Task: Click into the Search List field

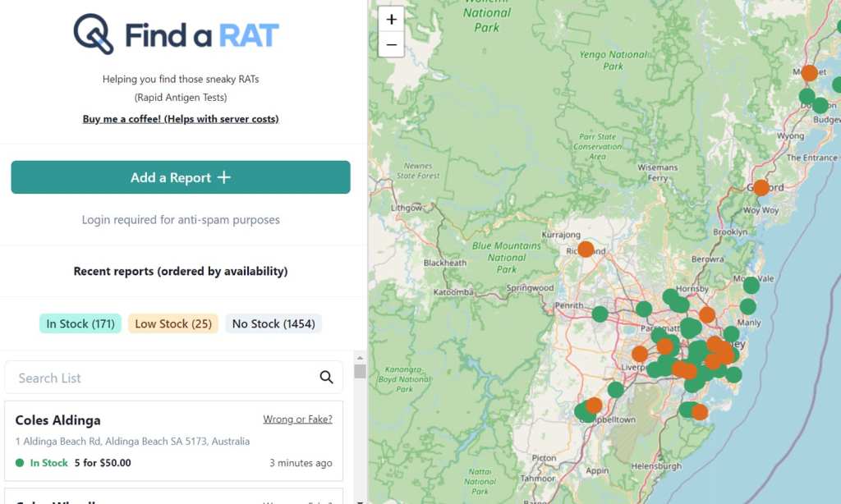Action: click(x=164, y=378)
